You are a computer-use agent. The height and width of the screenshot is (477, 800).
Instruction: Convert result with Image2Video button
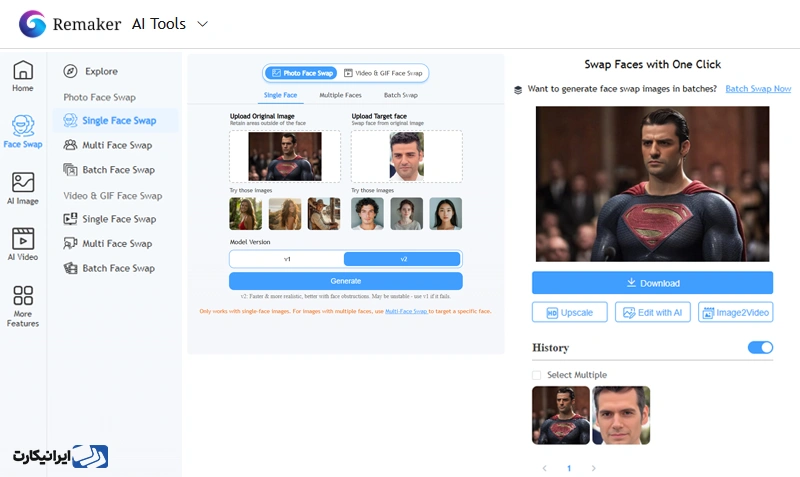click(736, 312)
